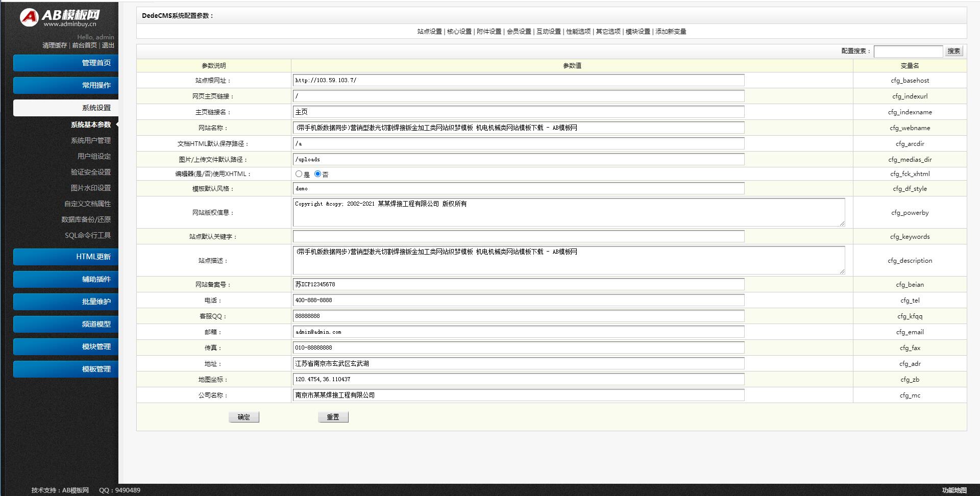The image size is (980, 496).
Task: Click QQ：9490489 footer text
Action: (x=120, y=490)
